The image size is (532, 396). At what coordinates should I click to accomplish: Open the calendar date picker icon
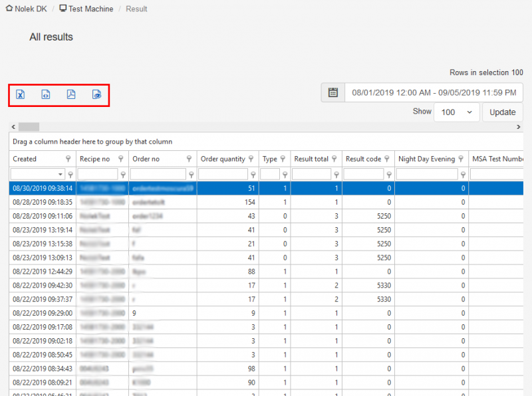point(333,92)
